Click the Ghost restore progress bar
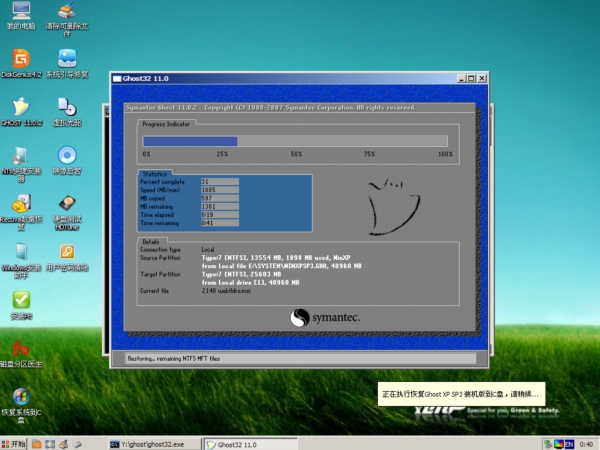 [x=295, y=141]
